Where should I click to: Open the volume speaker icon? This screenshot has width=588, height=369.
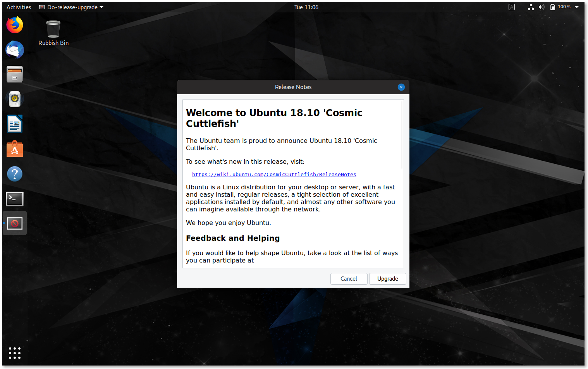click(x=542, y=7)
